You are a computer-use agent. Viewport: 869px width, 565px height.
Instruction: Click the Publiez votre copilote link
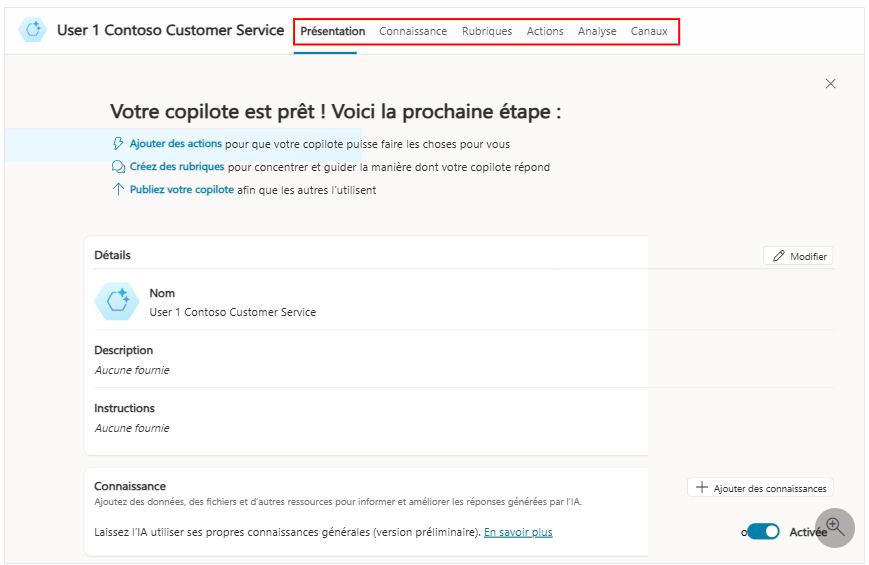(x=182, y=189)
